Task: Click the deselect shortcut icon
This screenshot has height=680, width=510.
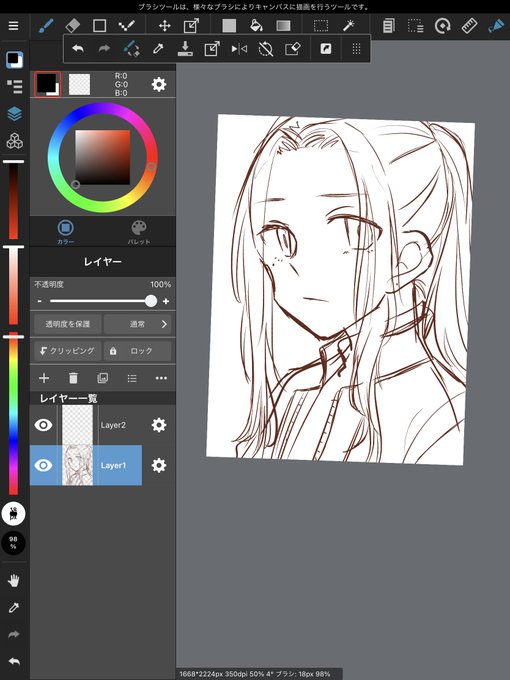Action: coord(266,49)
